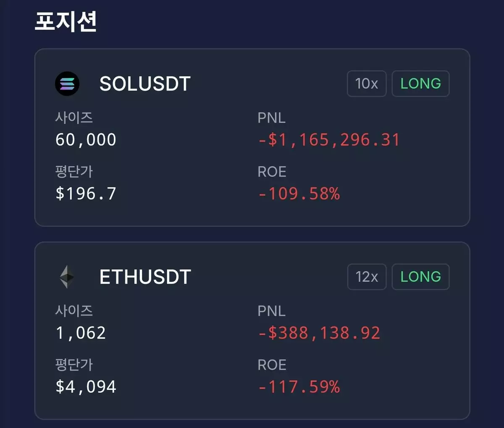This screenshot has width=504, height=428.
Task: Click ETHUSDT average price $4,094
Action: 86,387
